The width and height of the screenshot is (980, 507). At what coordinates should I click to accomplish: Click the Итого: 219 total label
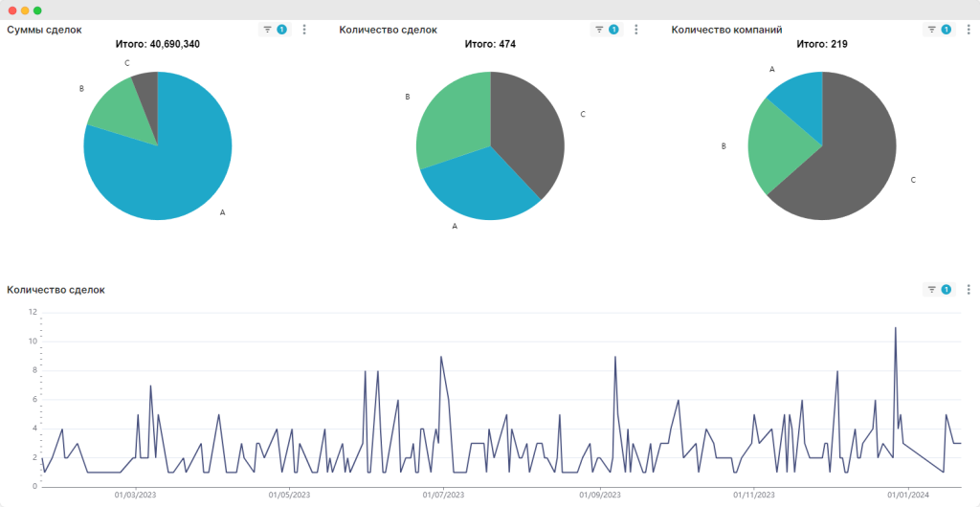[x=822, y=44]
